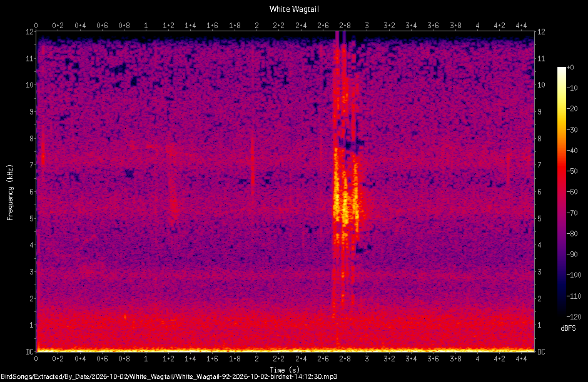The width and height of the screenshot is (588, 382).
Task: Click the dBFS gradient color bar
Action: pyautogui.click(x=561, y=192)
